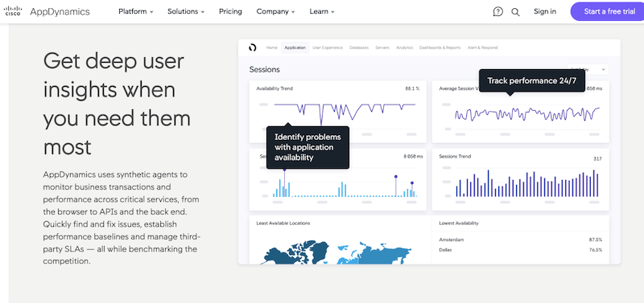
Task: Expand the Solutions menu
Action: click(186, 11)
